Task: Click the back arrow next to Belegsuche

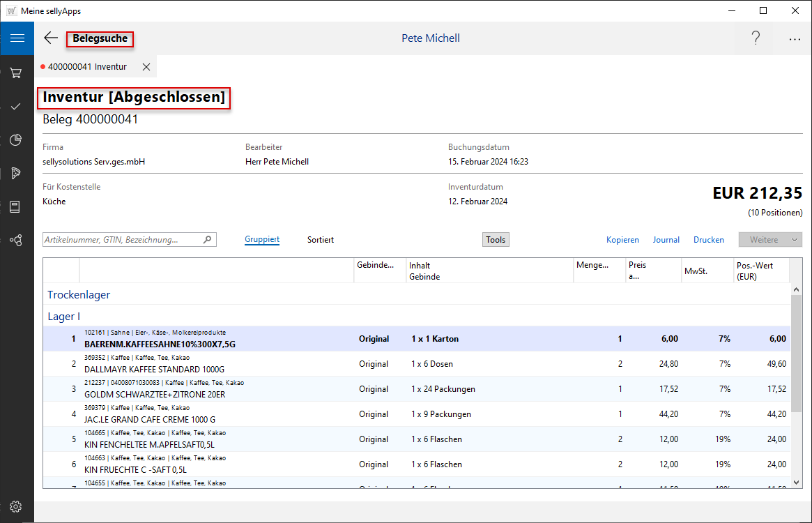Action: (51, 38)
